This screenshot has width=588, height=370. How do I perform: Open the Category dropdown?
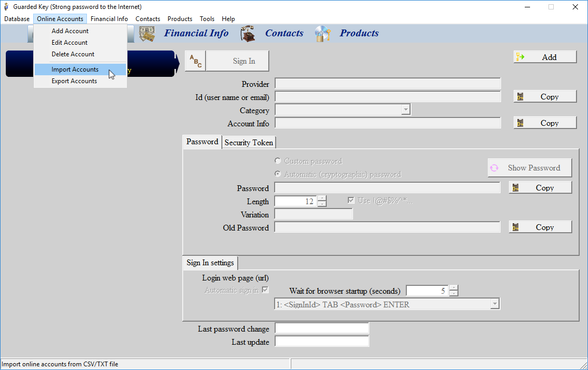tap(406, 109)
